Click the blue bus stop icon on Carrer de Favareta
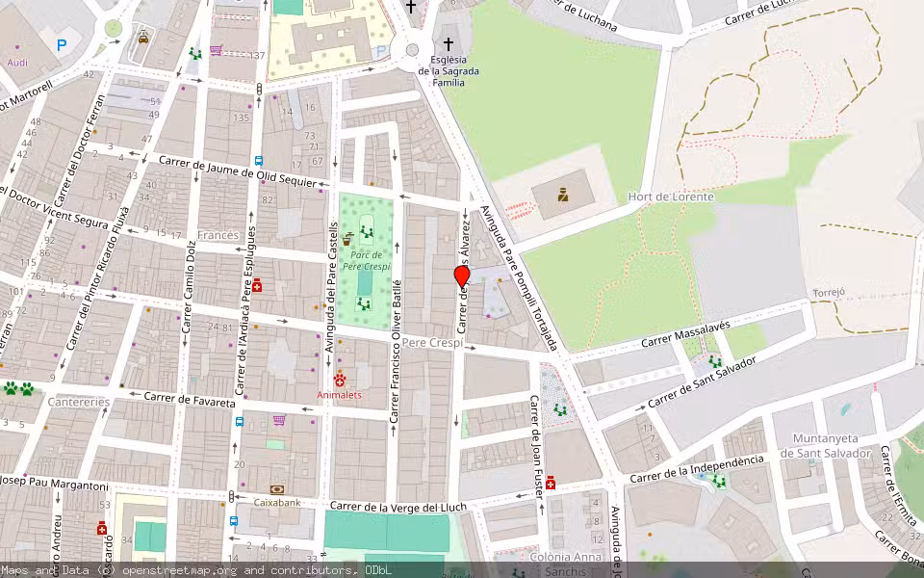The width and height of the screenshot is (924, 578). (x=240, y=422)
